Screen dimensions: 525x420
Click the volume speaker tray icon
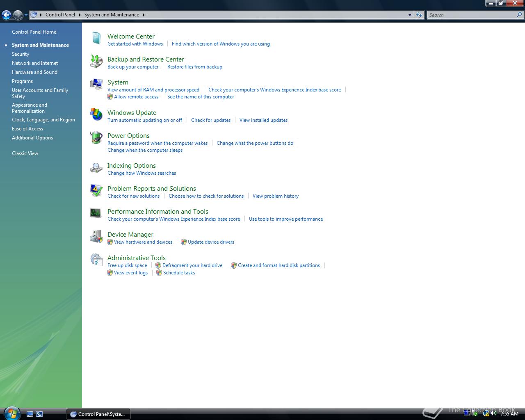493,413
